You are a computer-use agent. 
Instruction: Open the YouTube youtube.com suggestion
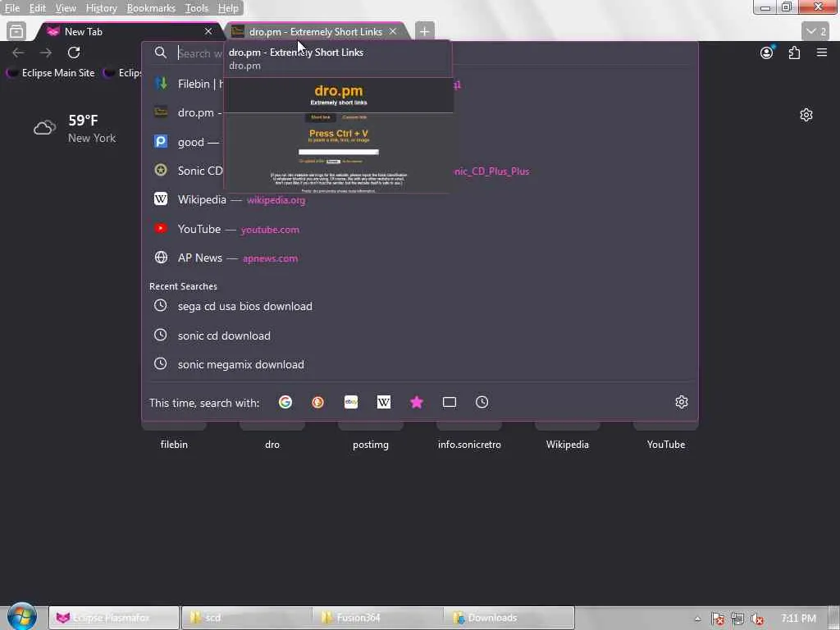point(420,229)
